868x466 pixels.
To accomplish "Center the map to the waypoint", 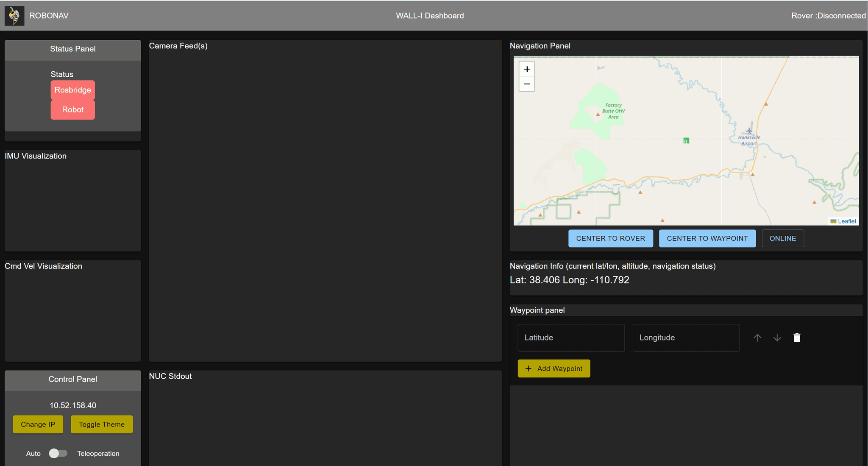I will click(x=707, y=238).
